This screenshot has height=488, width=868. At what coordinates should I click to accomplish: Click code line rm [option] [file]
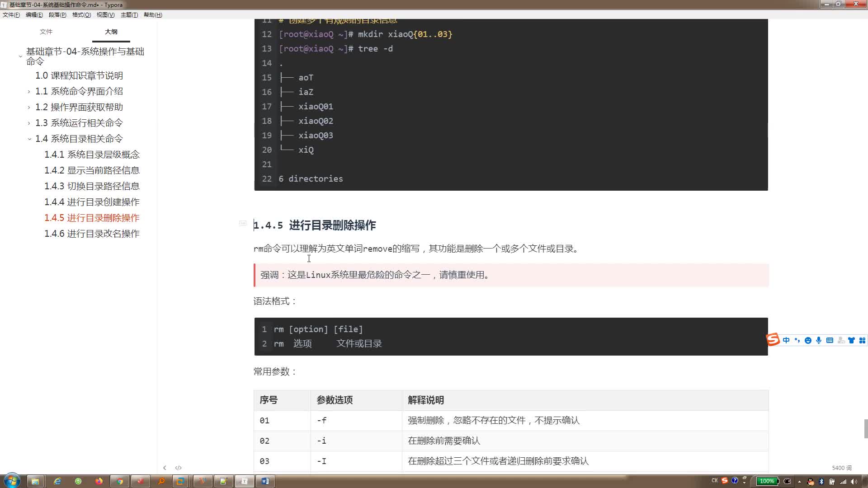(318, 329)
